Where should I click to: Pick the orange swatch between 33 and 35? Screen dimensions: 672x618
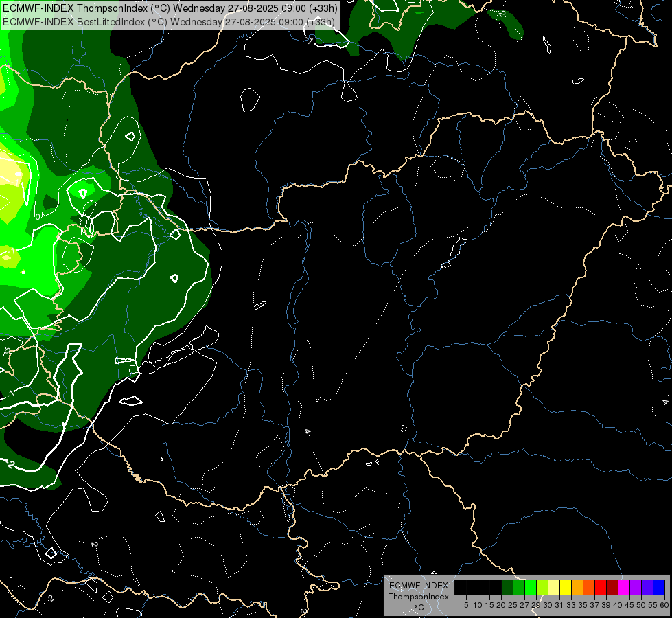click(x=577, y=587)
